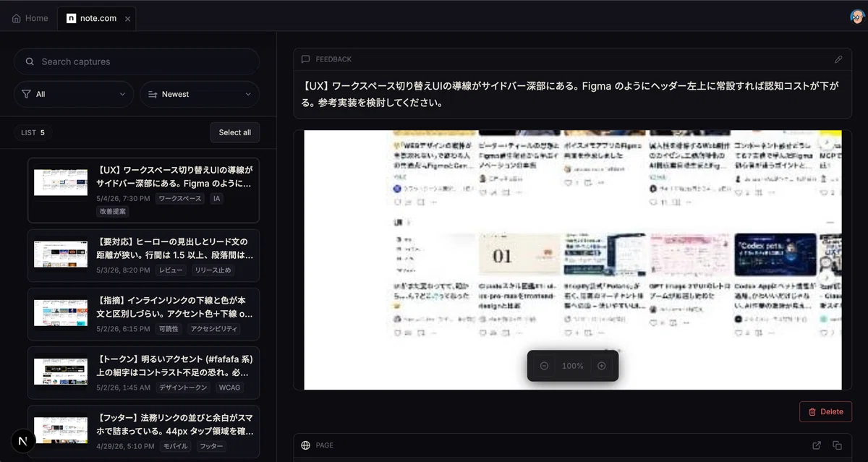Click the デザイントークン tag

(183, 388)
